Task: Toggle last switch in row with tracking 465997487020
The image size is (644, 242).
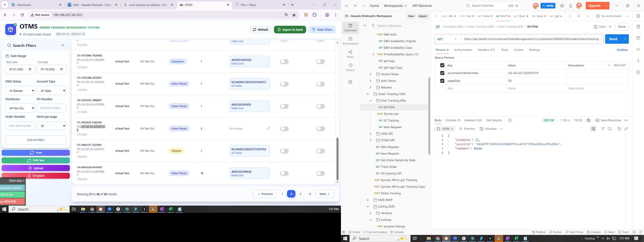Action: pos(321,61)
